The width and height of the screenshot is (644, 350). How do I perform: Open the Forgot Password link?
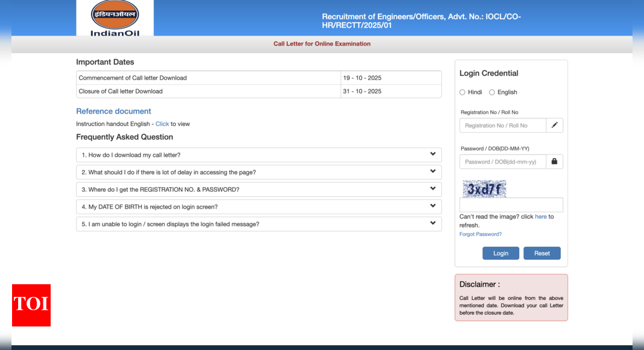(481, 234)
